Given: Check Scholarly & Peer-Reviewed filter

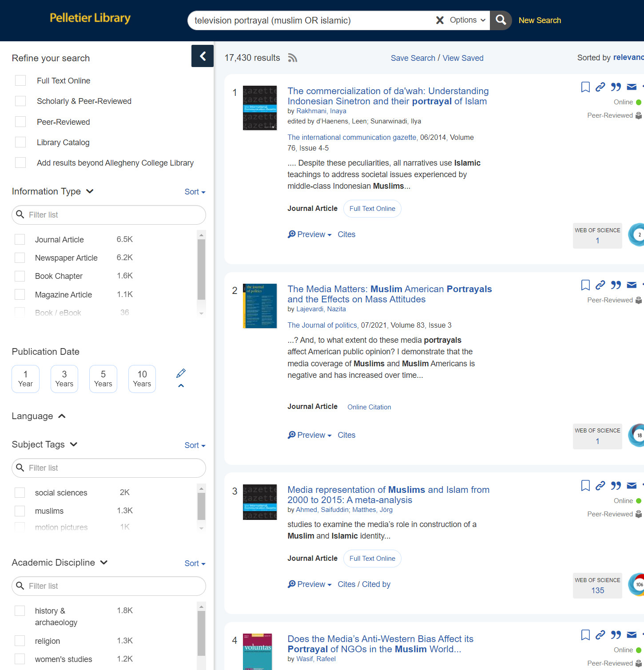Looking at the screenshot, I should [20, 101].
